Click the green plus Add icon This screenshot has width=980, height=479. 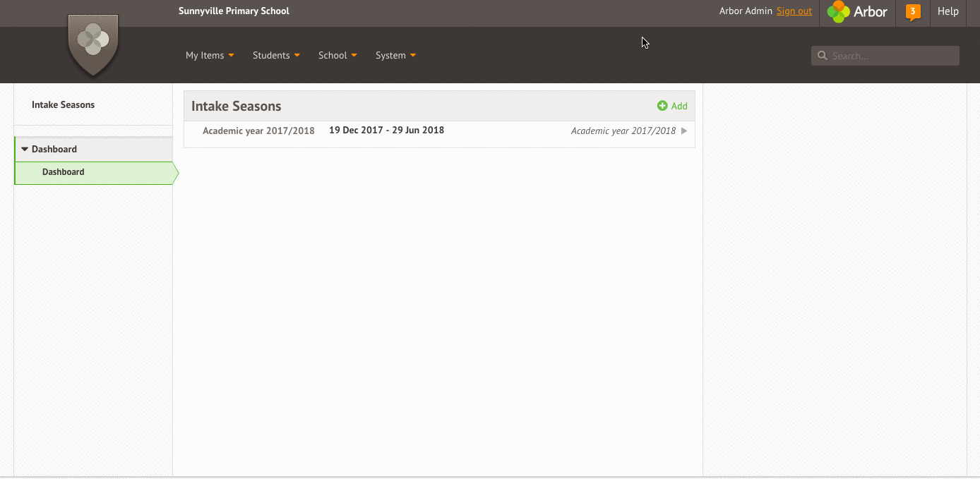click(x=662, y=106)
